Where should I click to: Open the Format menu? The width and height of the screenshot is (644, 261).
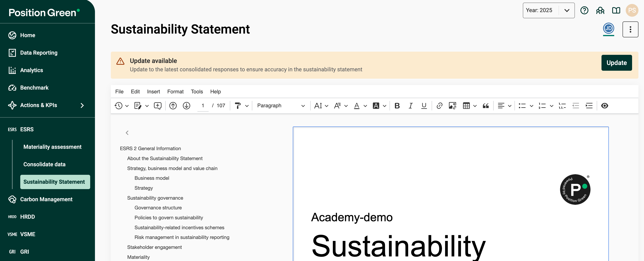175,92
